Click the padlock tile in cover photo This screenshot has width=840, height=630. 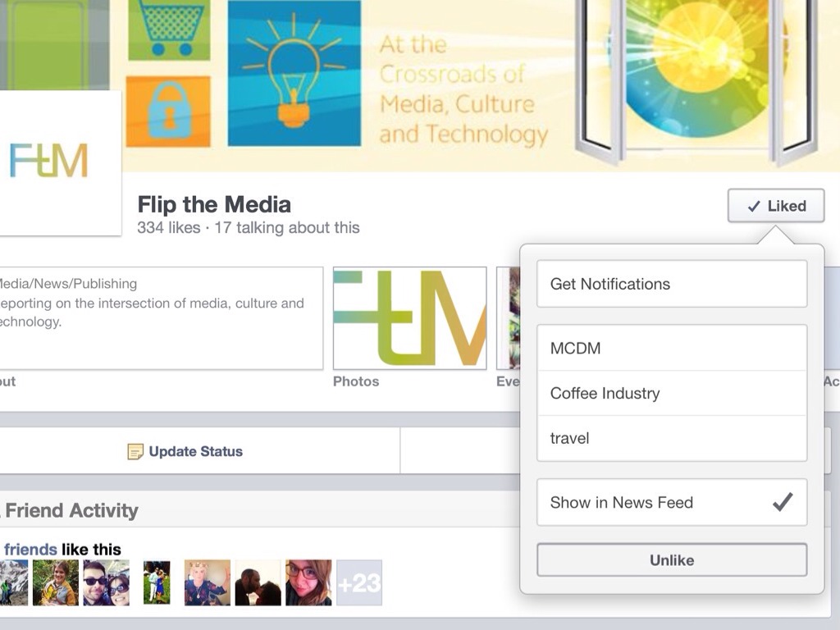point(168,112)
